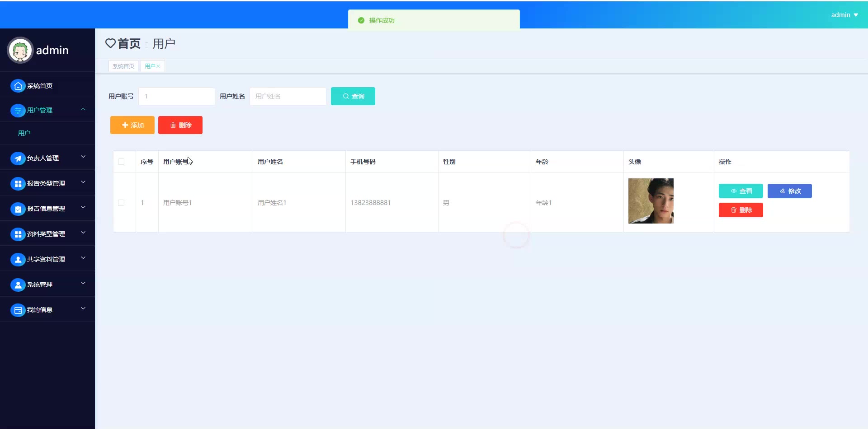The width and height of the screenshot is (868, 429).
Task: Click the blue 修改 button
Action: (789, 191)
